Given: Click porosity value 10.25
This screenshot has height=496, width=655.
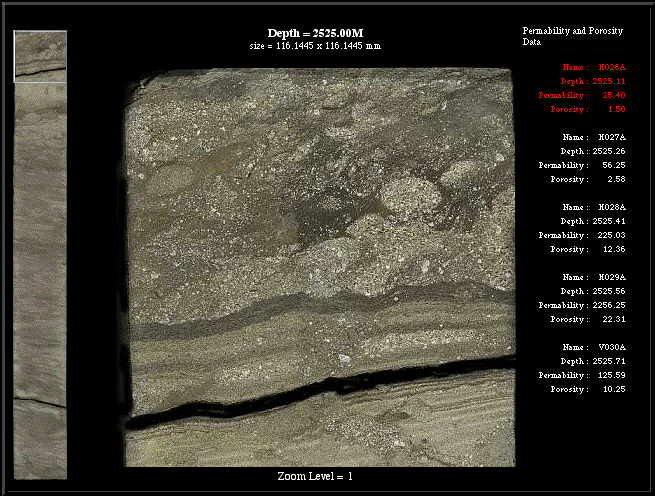Looking at the screenshot, I should pos(614,389).
